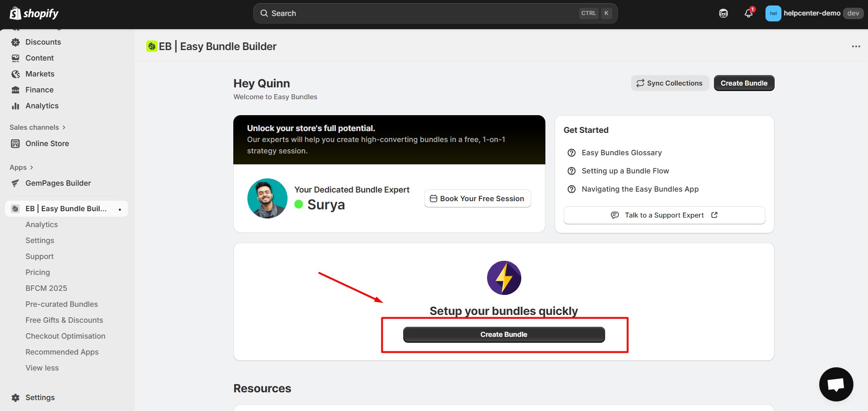Click the notification bell

pyautogui.click(x=748, y=13)
